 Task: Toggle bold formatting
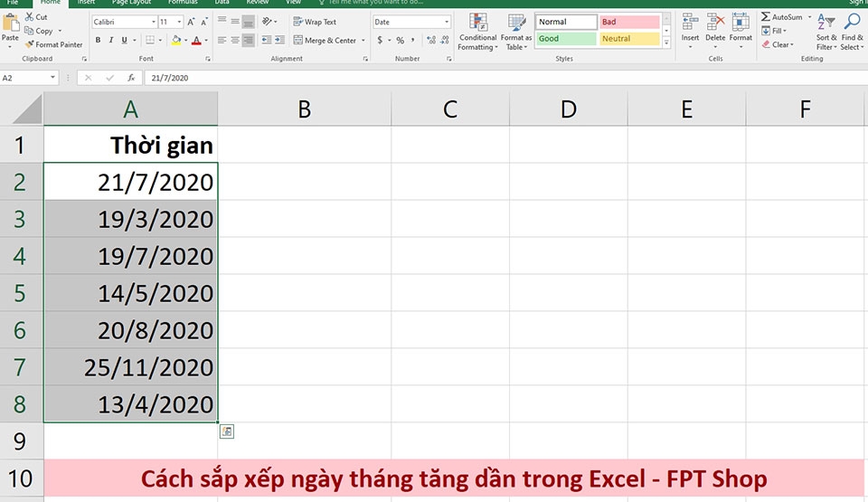pyautogui.click(x=98, y=40)
